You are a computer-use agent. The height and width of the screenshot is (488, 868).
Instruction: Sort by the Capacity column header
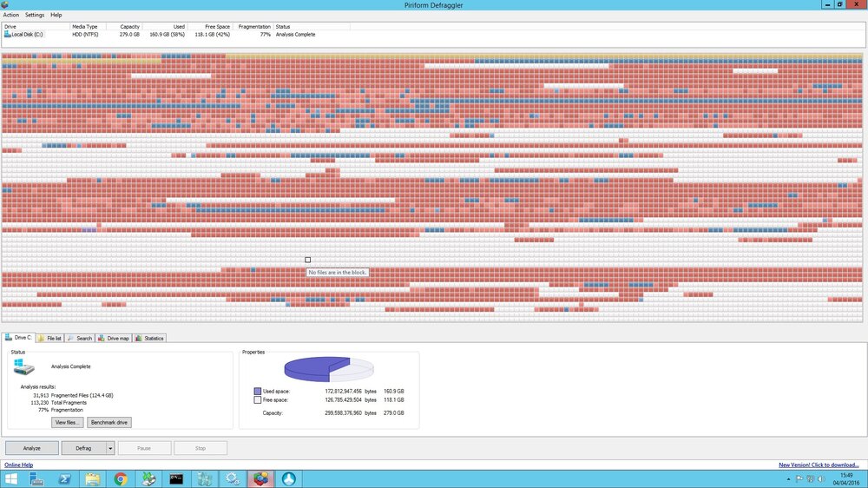(x=124, y=27)
